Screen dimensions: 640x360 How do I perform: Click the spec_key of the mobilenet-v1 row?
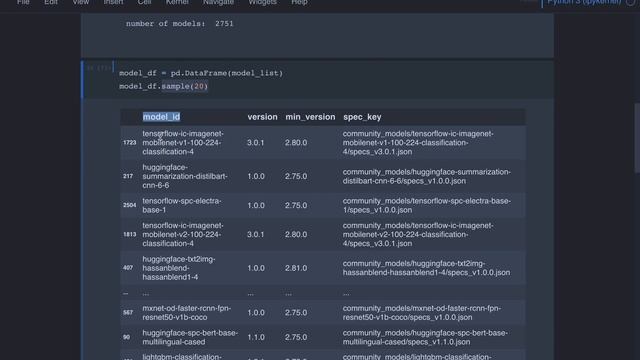[x=418, y=143]
